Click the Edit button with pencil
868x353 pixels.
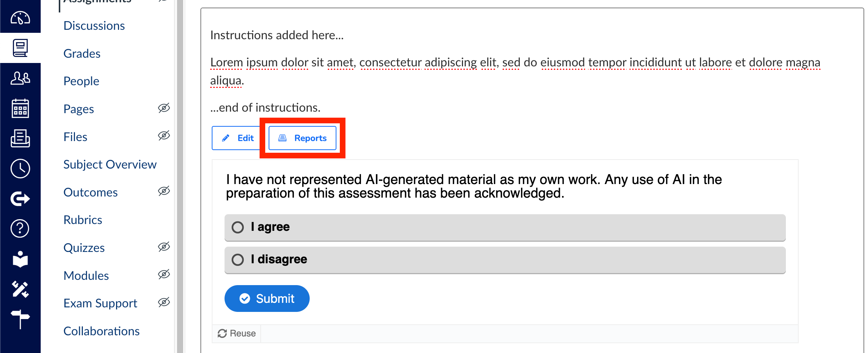238,138
